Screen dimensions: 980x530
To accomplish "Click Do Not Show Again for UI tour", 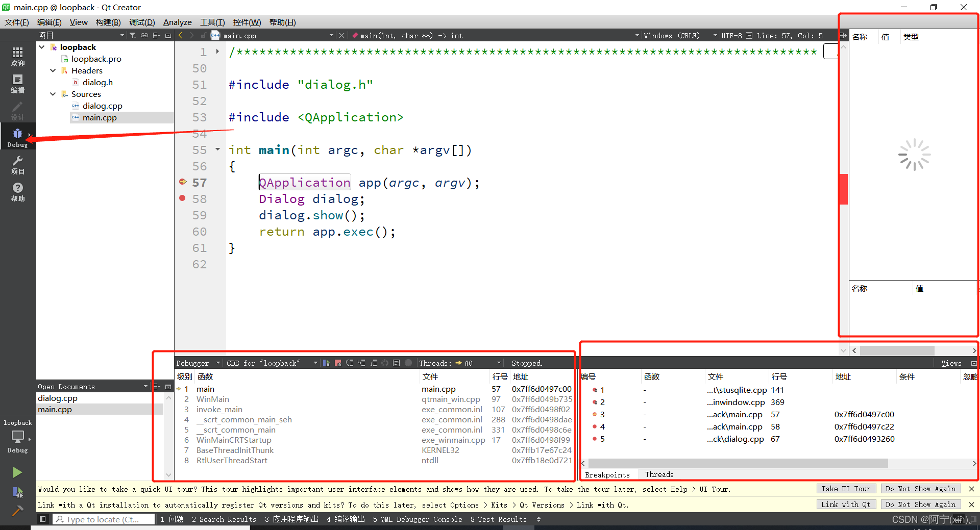I will (920, 489).
